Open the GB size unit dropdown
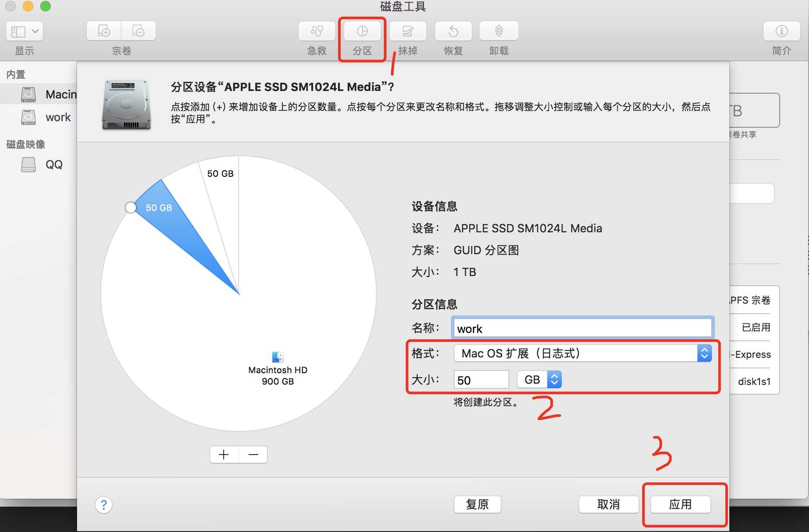The image size is (809, 532). point(539,379)
